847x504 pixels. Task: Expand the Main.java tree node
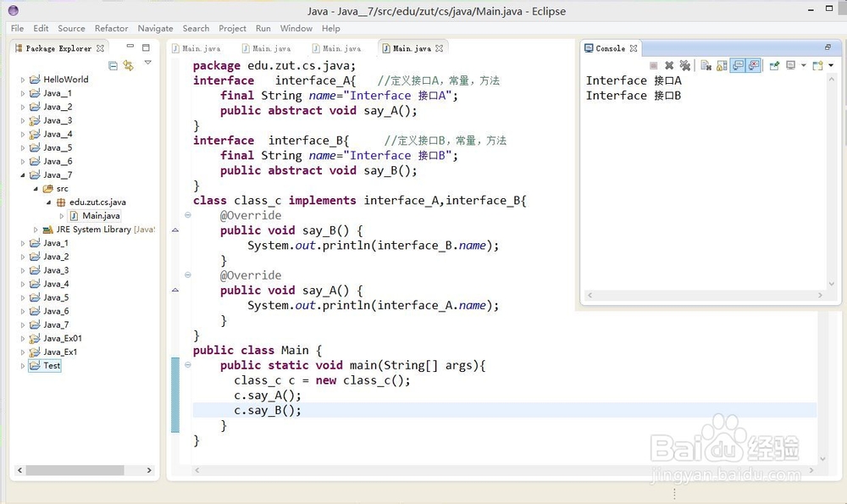coord(62,216)
